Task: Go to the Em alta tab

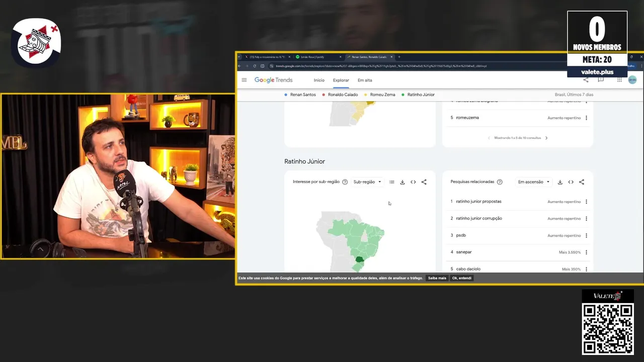Action: tap(365, 80)
